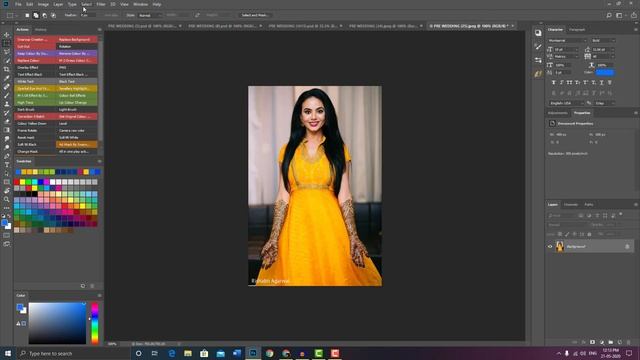
Task: Click the Subtract from selection icon
Action: pyautogui.click(x=44, y=15)
